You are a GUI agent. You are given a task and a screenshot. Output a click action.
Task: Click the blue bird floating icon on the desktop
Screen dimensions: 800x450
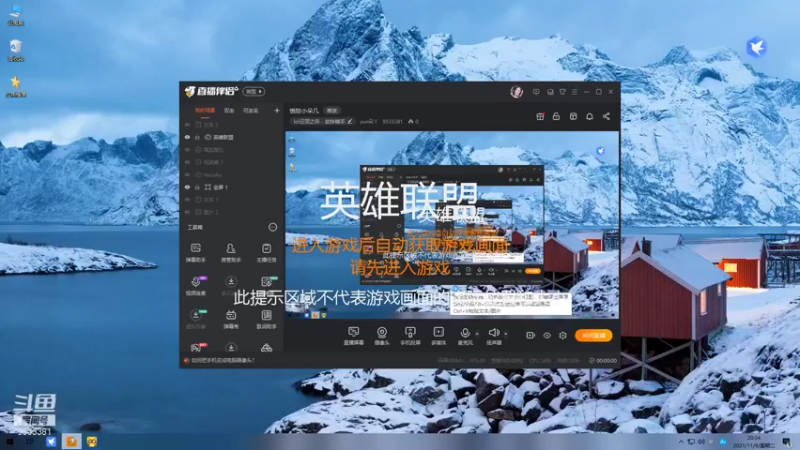(757, 47)
